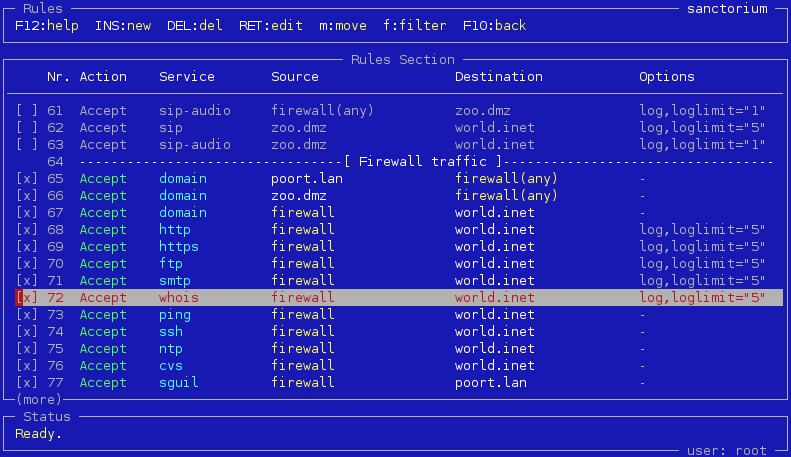The height and width of the screenshot is (457, 791).
Task: Click the Service column header
Action: point(187,76)
